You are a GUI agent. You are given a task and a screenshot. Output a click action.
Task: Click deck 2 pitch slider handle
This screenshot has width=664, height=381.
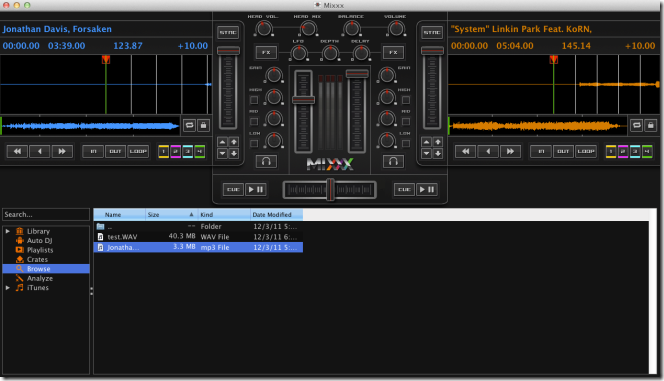tap(432, 51)
